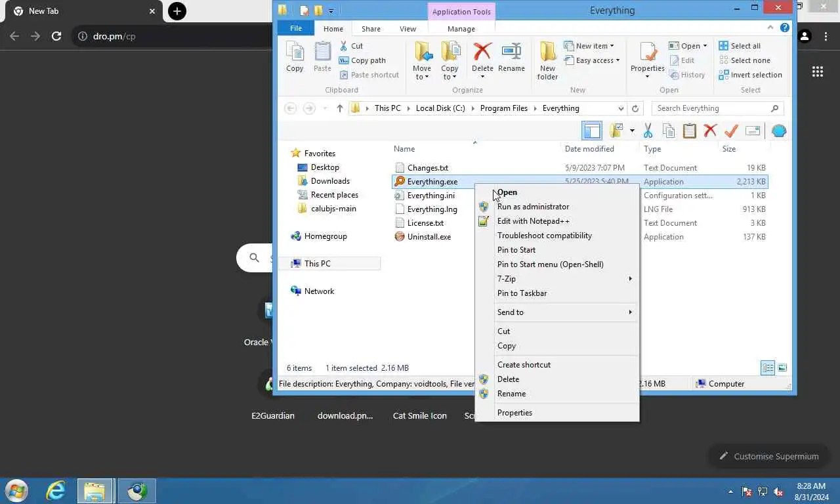Screen dimensions: 840x504
Task: Choose Open from the context menu
Action: (x=556, y=192)
